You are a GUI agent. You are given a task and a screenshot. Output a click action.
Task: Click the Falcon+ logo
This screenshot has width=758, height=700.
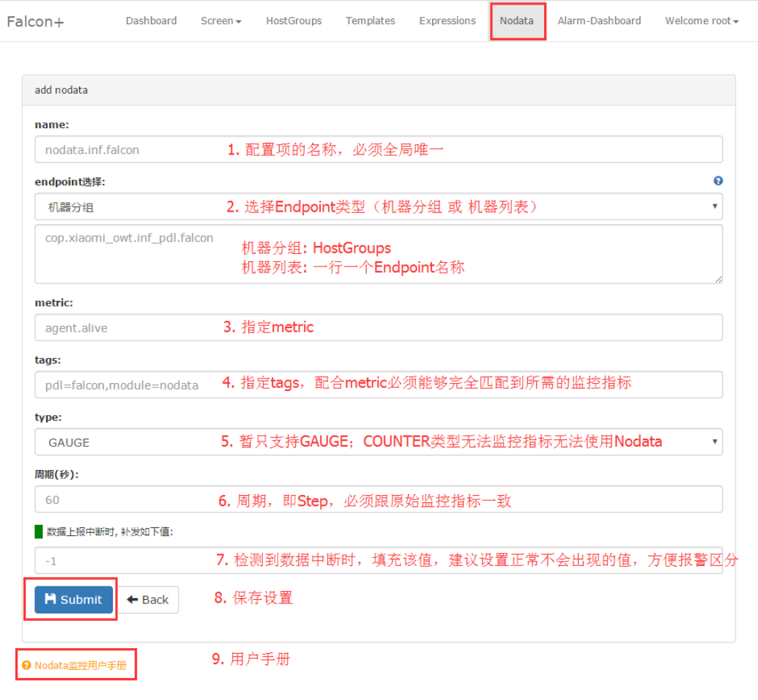pos(34,21)
